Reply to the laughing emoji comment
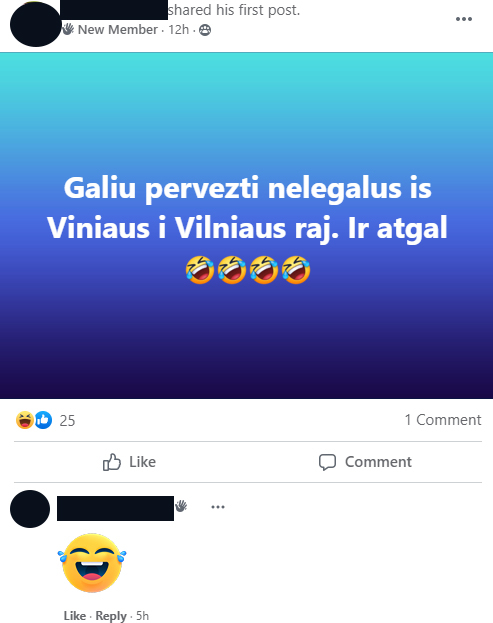This screenshot has width=493, height=623. click(x=111, y=615)
